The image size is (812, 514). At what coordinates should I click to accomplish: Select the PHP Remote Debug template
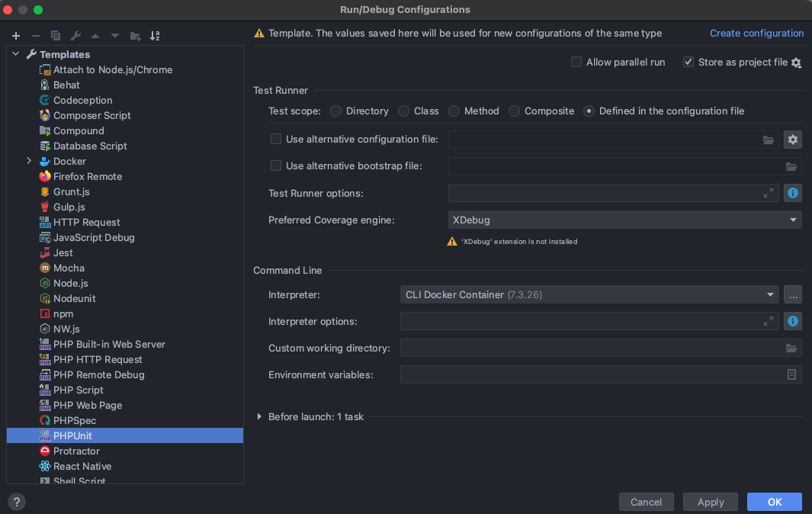coord(98,374)
